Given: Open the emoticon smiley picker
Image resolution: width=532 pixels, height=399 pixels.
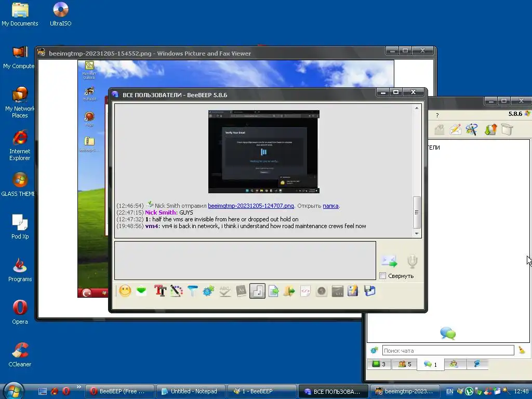Looking at the screenshot, I should (x=125, y=291).
